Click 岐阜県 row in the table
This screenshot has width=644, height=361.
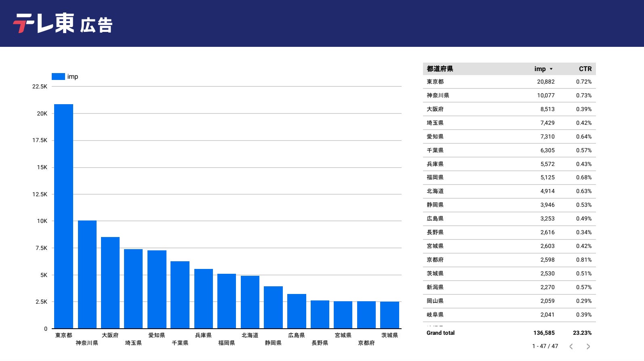point(509,315)
